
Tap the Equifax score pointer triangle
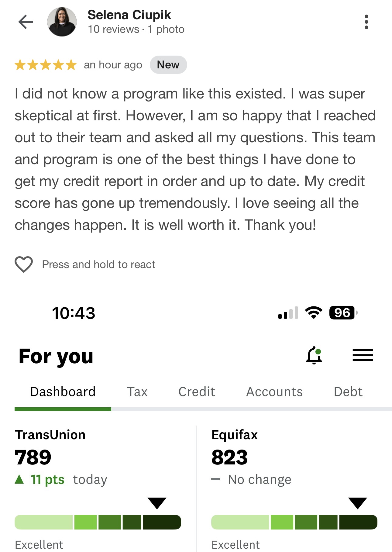click(358, 503)
